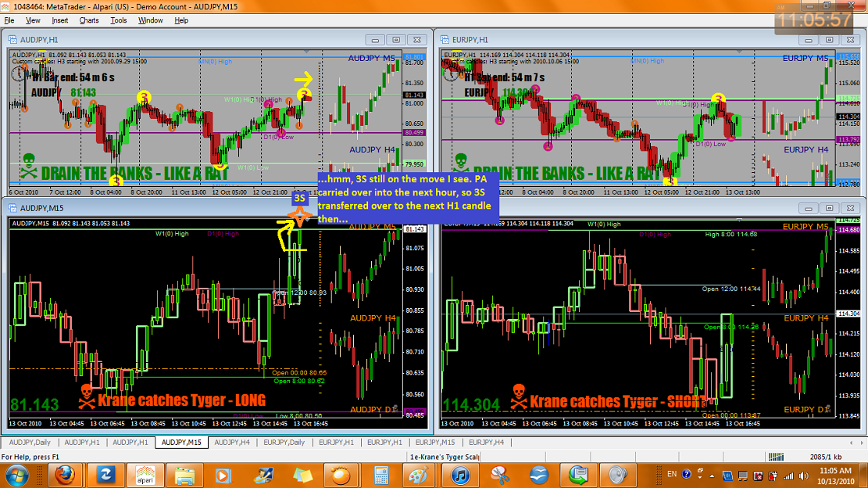The width and height of the screenshot is (868, 488).
Task: Open the alpari taskbar button
Action: coord(145,475)
